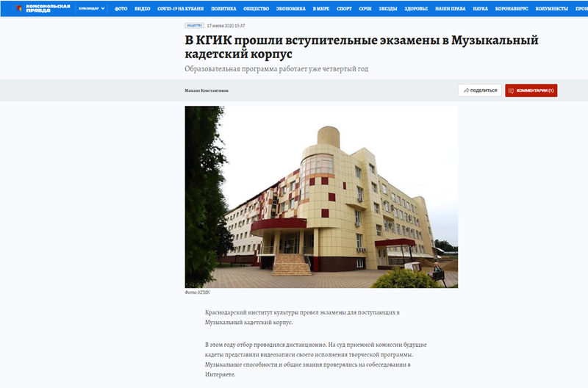Click the share arrow icon in Поделиться
588x388 pixels.
pyautogui.click(x=466, y=90)
